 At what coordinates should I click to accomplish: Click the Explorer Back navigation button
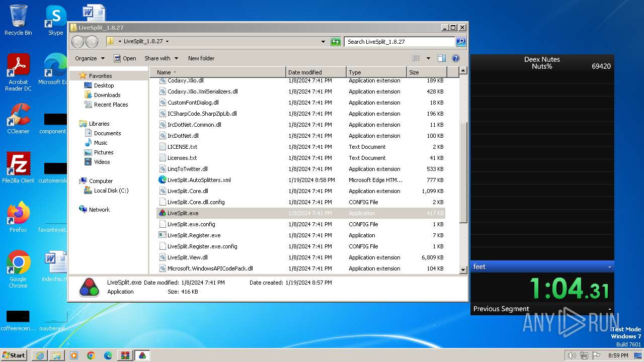(77, 42)
